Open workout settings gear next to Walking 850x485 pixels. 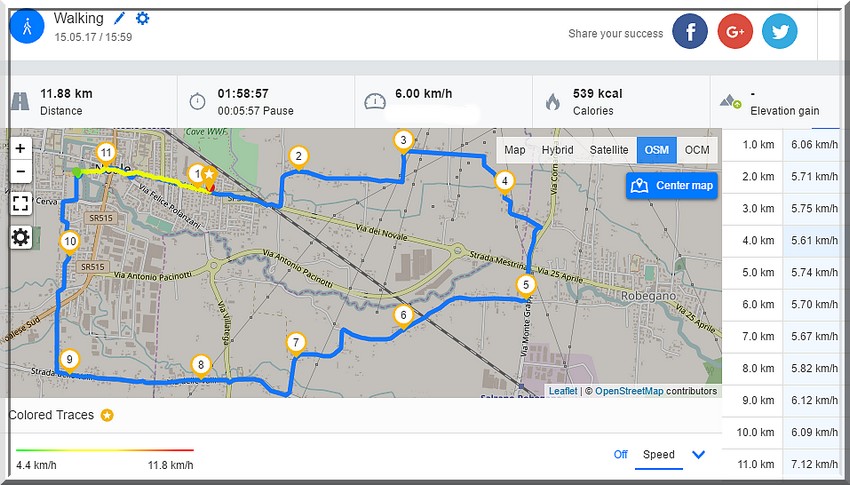pyautogui.click(x=142, y=18)
